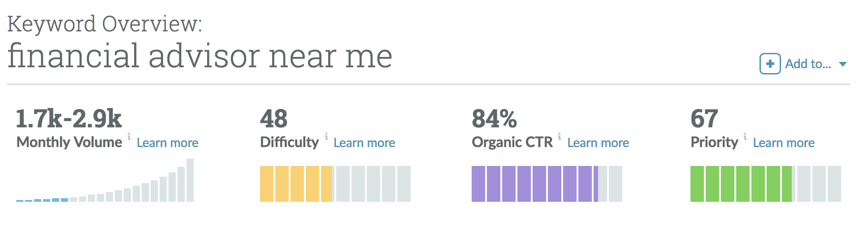The width and height of the screenshot is (868, 235).
Task: Expand the Add to dropdown arrow
Action: point(843,64)
